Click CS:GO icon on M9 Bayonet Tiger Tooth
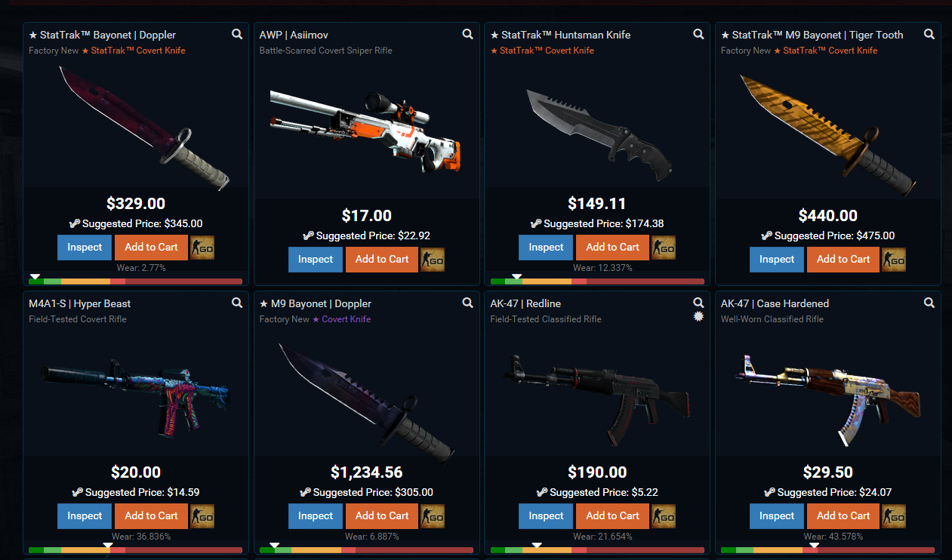Viewport: 952px width, 560px height. (x=894, y=260)
